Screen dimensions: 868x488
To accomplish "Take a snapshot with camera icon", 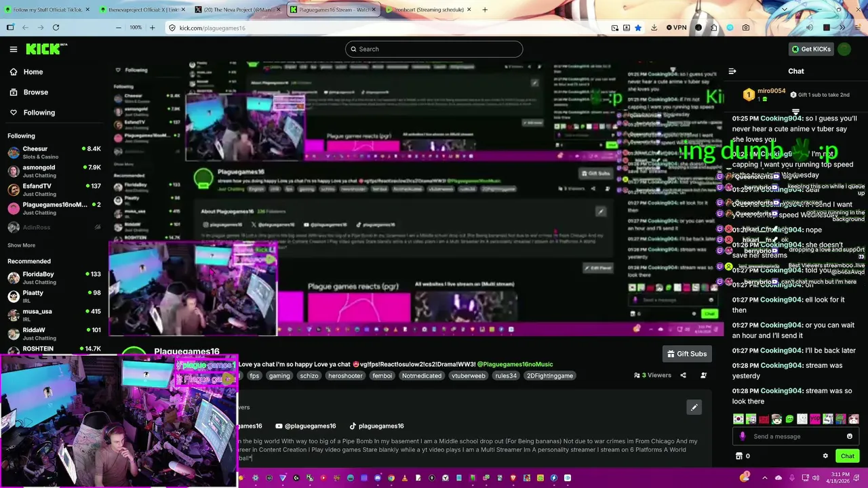I will coord(746,28).
